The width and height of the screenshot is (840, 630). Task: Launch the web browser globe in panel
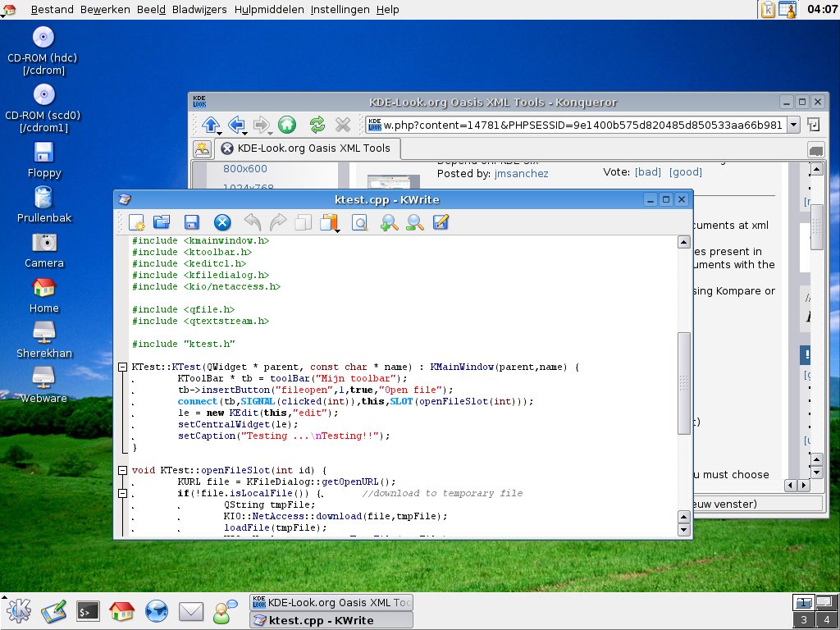click(157, 611)
